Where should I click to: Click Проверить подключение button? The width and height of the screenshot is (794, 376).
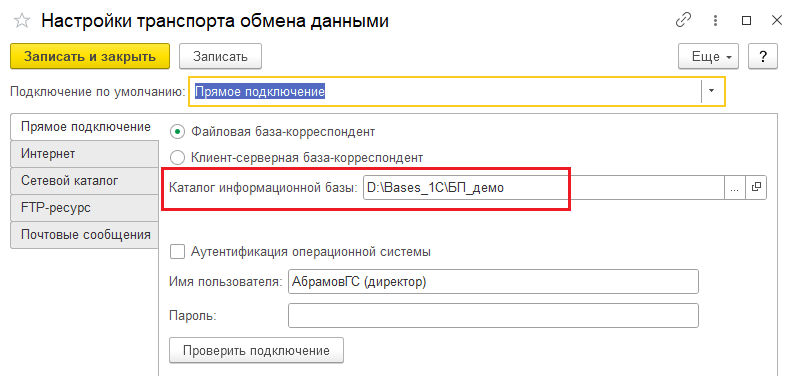tap(256, 350)
